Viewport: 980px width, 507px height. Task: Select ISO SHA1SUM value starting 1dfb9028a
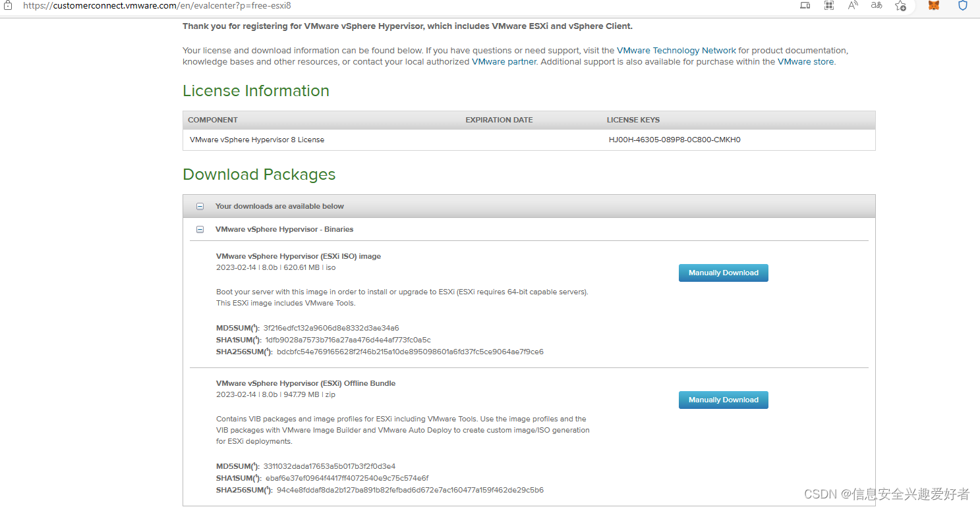[348, 340]
